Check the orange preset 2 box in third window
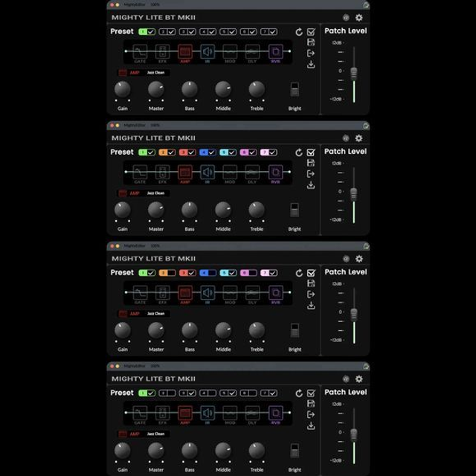Image resolution: width=476 pixels, height=476 pixels. [x=171, y=273]
